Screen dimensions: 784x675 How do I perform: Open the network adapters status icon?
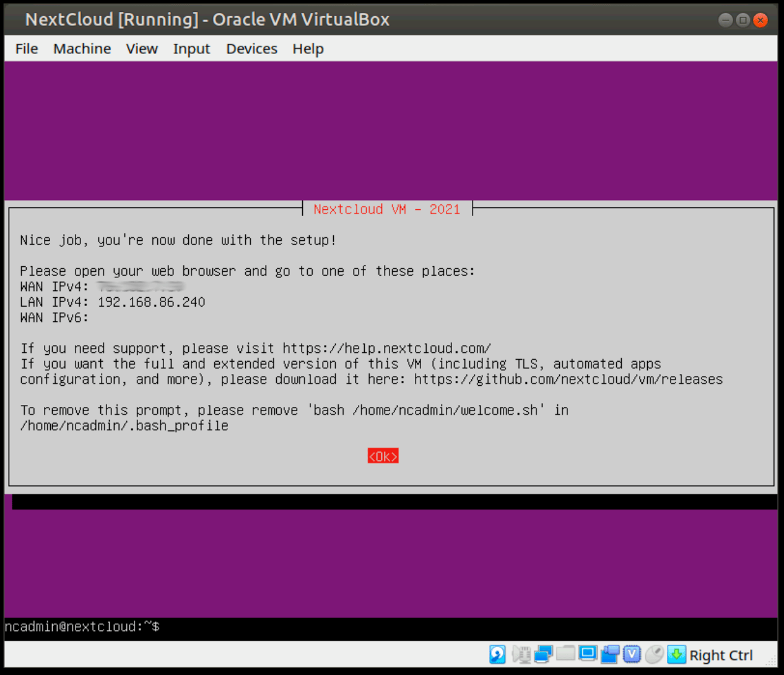coord(543,655)
